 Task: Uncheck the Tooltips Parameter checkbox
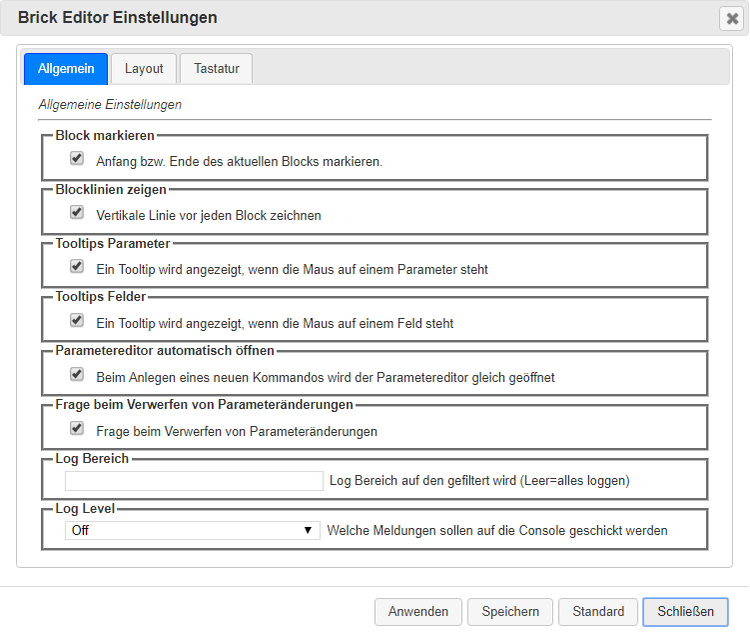(x=76, y=267)
